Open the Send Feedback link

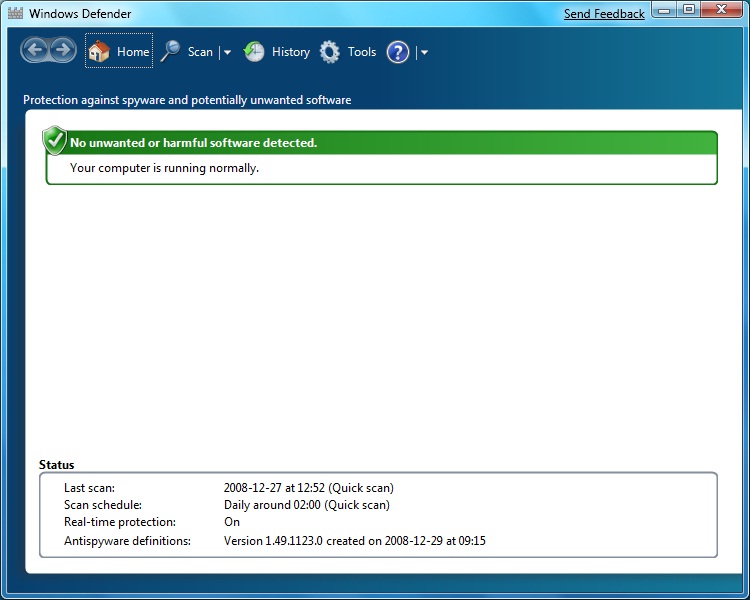pyautogui.click(x=604, y=14)
